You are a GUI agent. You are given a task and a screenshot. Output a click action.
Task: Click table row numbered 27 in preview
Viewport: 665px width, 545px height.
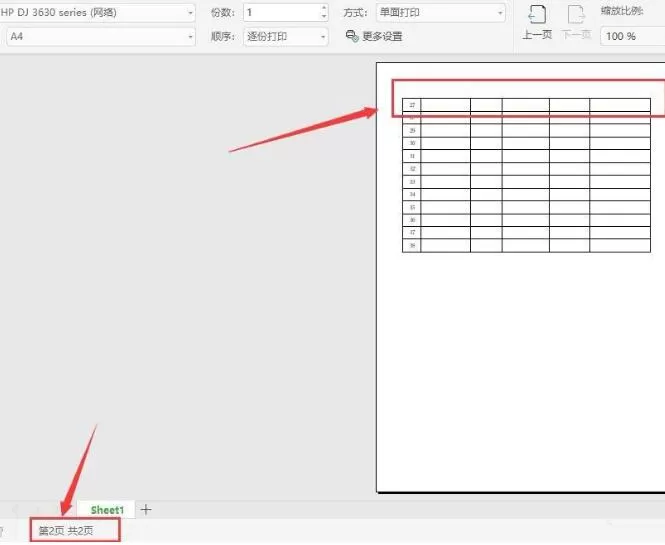click(x=526, y=105)
